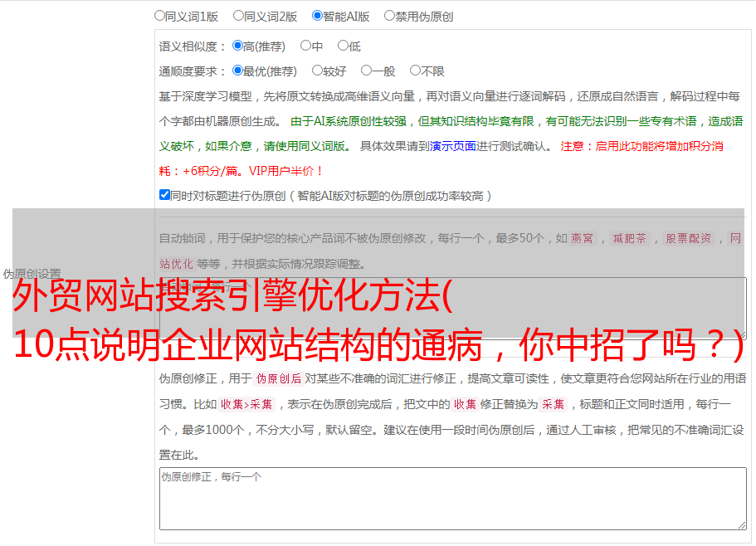The image size is (756, 546).
Task: Click the 燕窝 example keyword tag
Action: coord(582,238)
